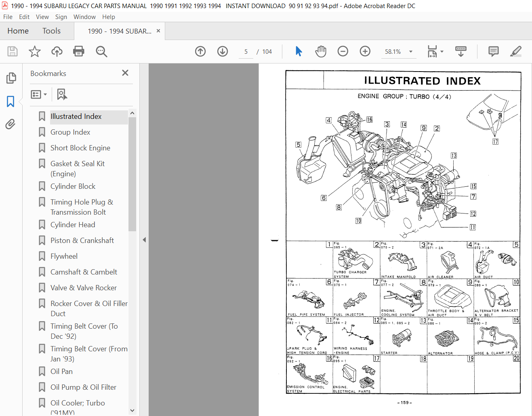Viewport: 532px width, 416px height.
Task: Zoom in with the plus button
Action: click(365, 51)
